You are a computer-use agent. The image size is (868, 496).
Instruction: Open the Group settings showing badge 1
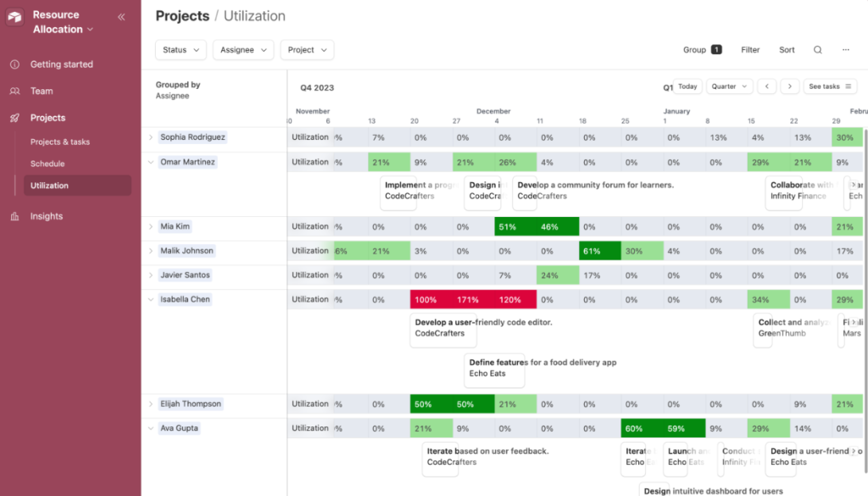pos(701,49)
